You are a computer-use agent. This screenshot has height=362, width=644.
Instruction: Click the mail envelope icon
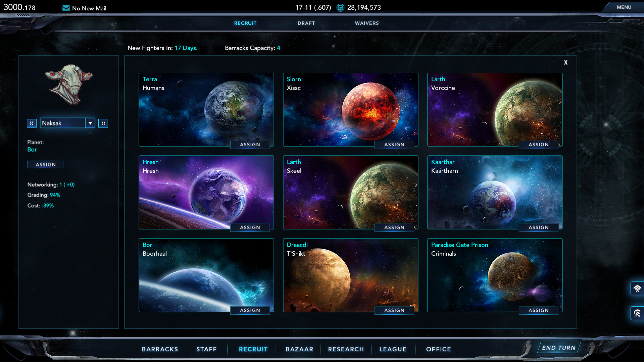click(66, 7)
